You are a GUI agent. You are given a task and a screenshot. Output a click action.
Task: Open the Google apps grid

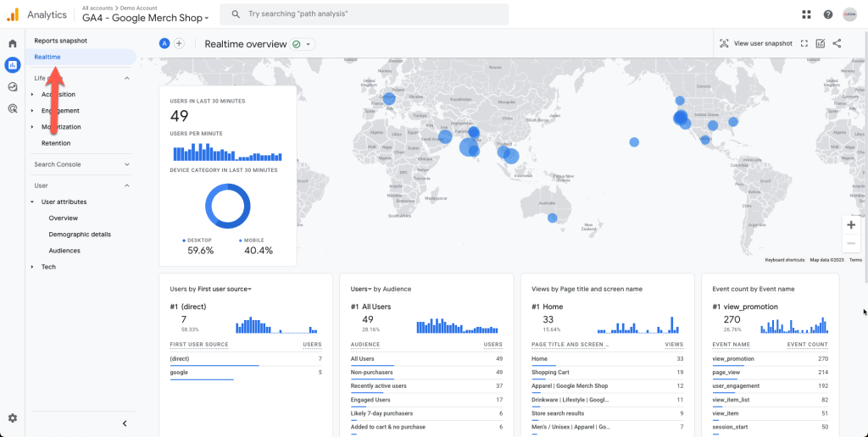pos(806,14)
